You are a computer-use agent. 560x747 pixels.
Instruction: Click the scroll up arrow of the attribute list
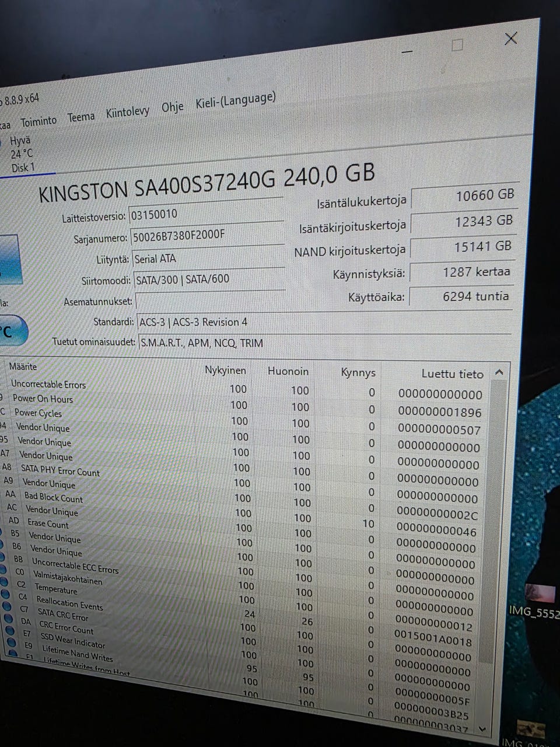pyautogui.click(x=499, y=372)
